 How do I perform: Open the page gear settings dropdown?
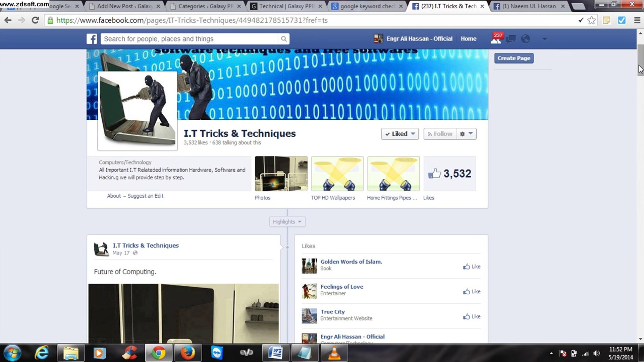click(466, 134)
